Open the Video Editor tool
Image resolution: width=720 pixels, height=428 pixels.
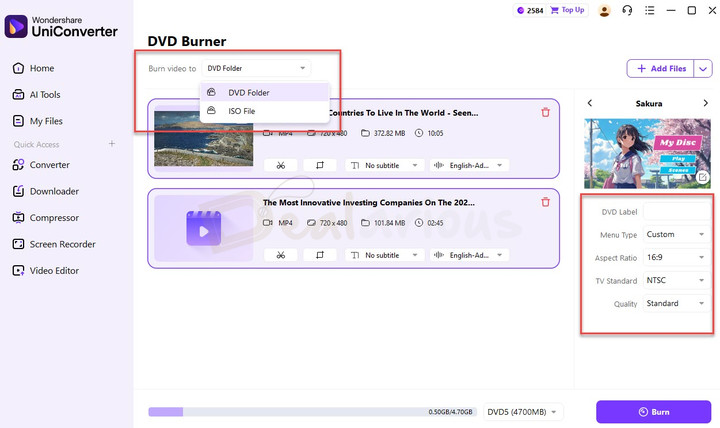coord(45,271)
